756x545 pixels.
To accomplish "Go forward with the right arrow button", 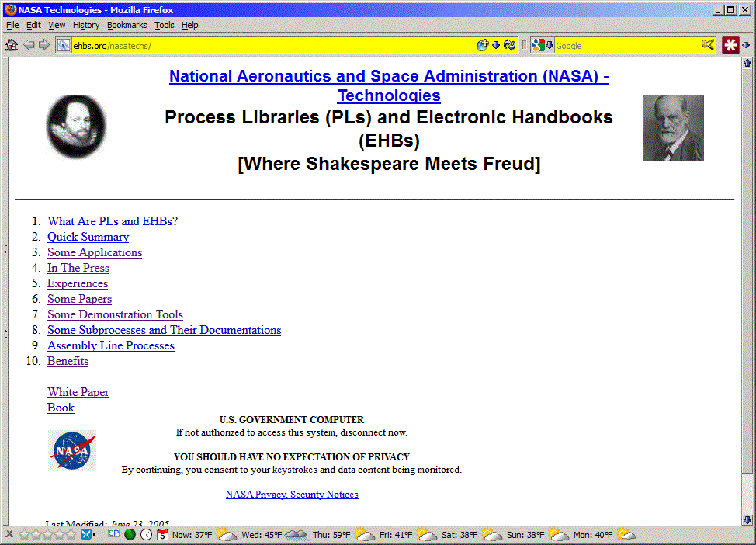I will pyautogui.click(x=44, y=45).
